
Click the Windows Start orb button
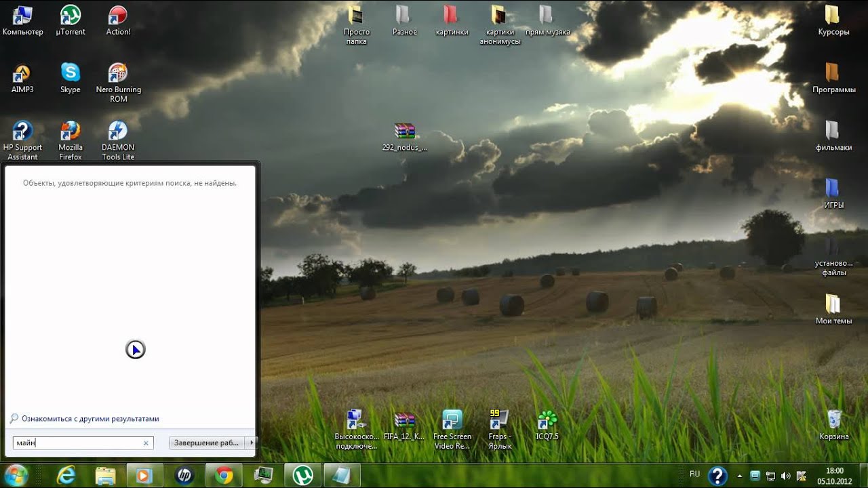(16, 475)
